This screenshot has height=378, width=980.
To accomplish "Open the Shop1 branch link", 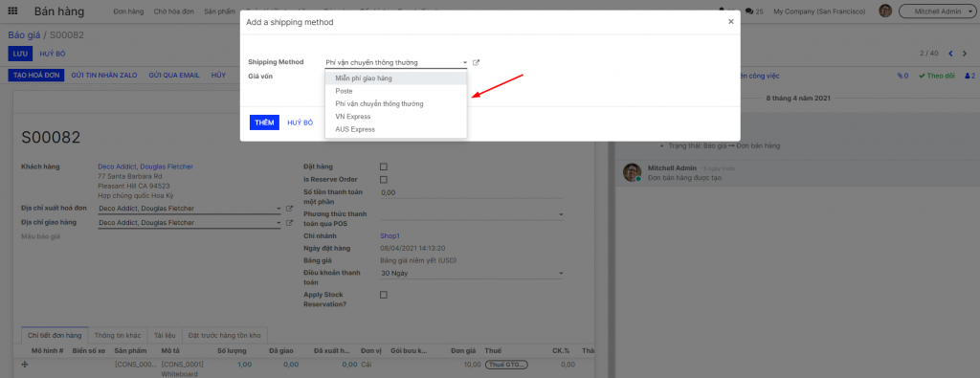I will (390, 235).
